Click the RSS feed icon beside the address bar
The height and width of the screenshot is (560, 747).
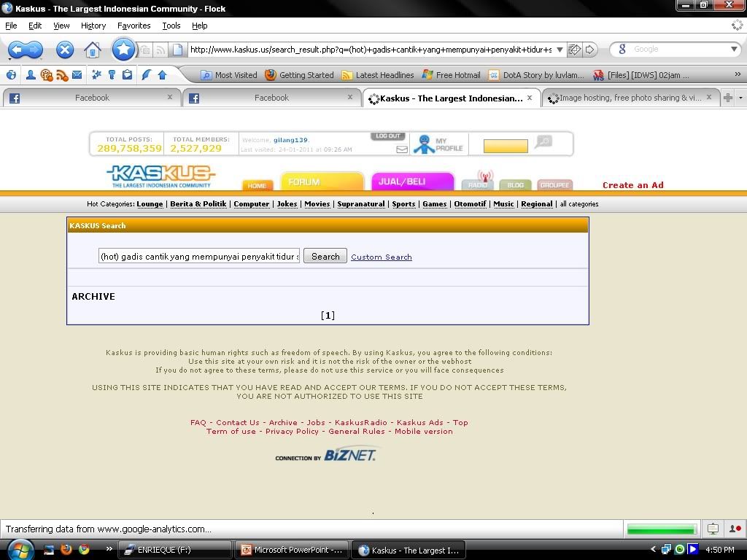click(x=160, y=50)
